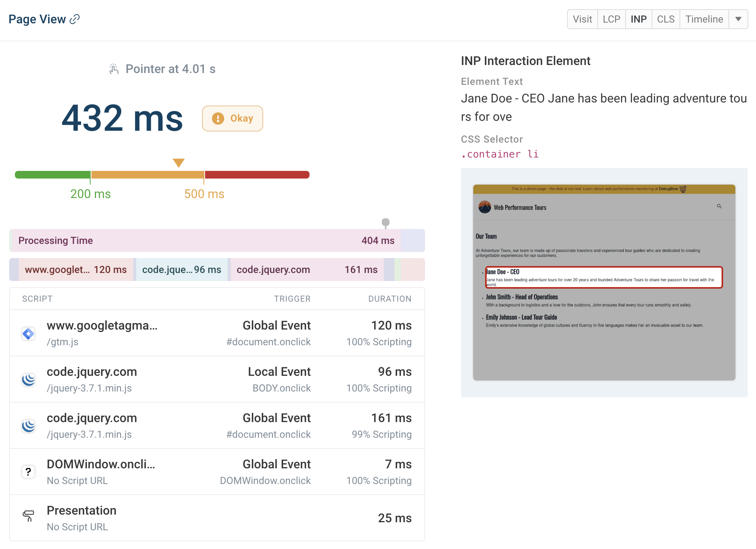
Task: Click the highlighted Jane Doe - CEO element preview
Action: (604, 278)
